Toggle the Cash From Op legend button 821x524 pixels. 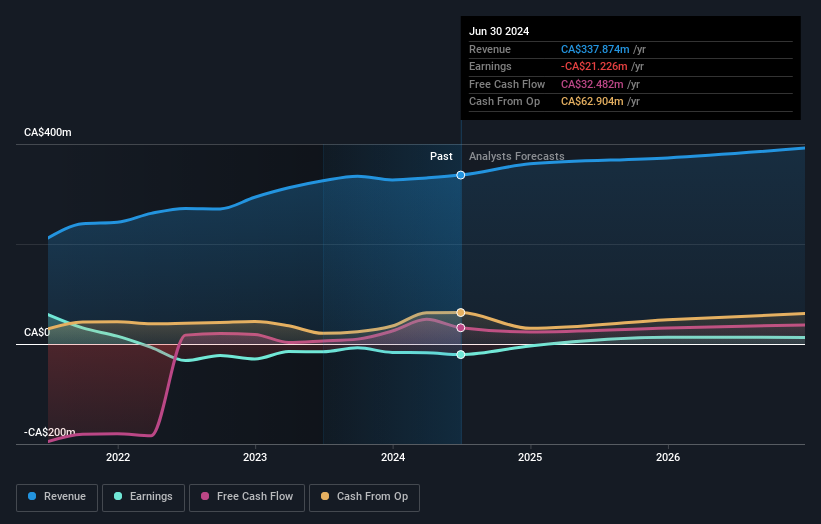coord(364,497)
